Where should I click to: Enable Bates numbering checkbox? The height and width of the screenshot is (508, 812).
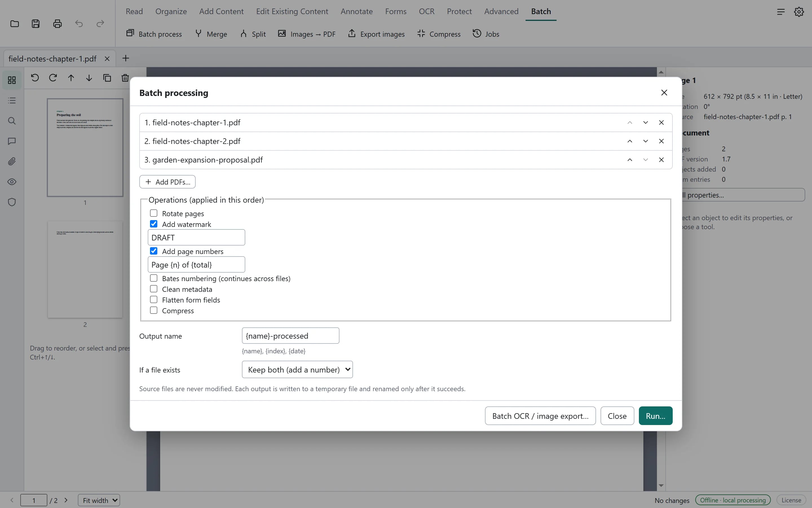click(x=154, y=278)
